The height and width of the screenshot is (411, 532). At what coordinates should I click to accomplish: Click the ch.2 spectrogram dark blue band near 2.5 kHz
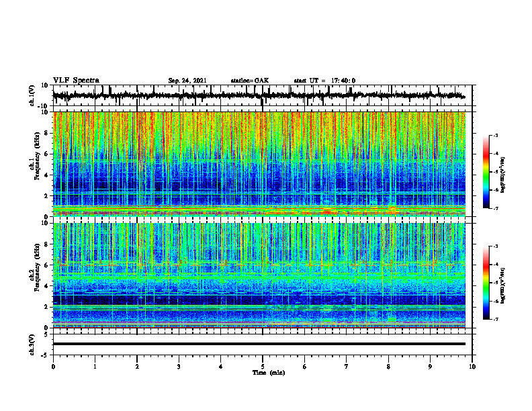coord(259,300)
